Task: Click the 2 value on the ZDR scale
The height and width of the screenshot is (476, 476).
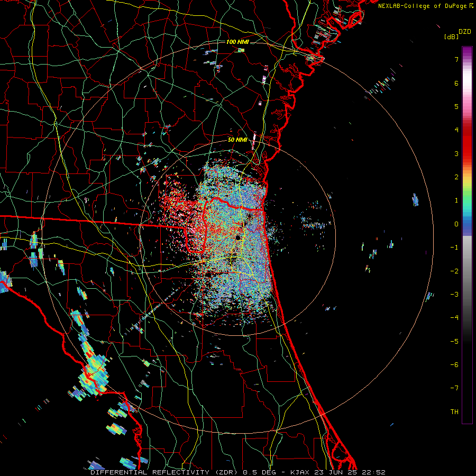Action: (456, 177)
